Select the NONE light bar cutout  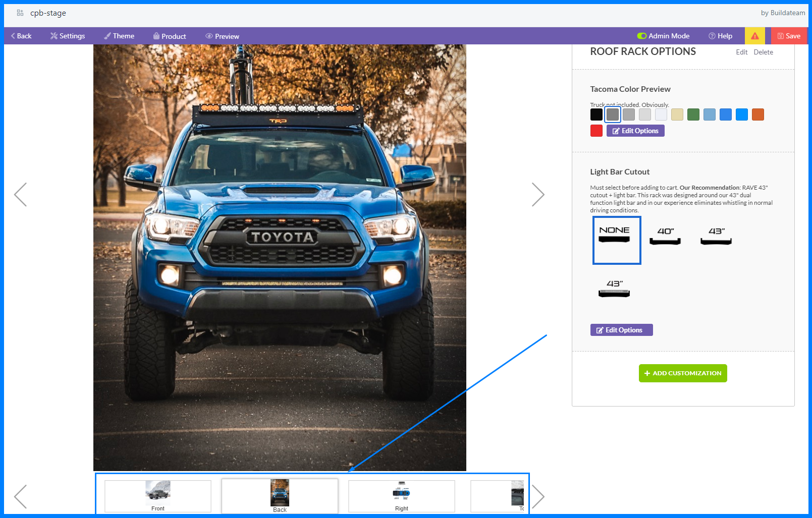(x=617, y=240)
